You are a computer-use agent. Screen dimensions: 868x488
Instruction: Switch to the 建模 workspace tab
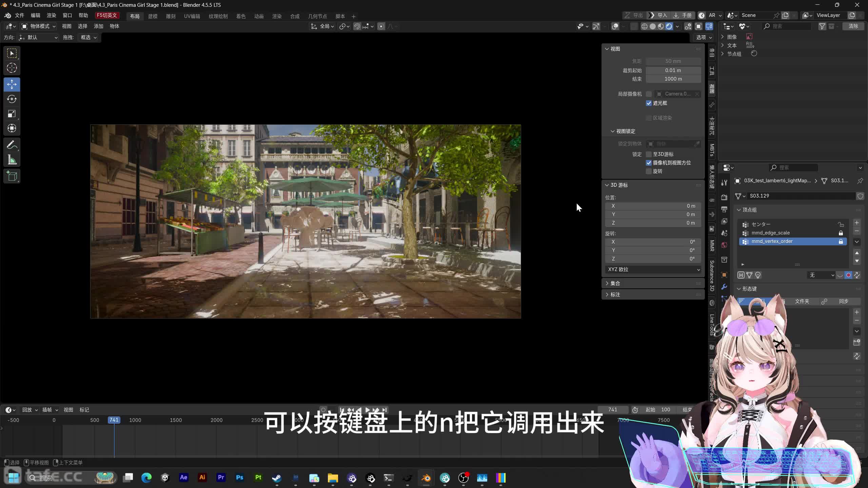click(153, 16)
